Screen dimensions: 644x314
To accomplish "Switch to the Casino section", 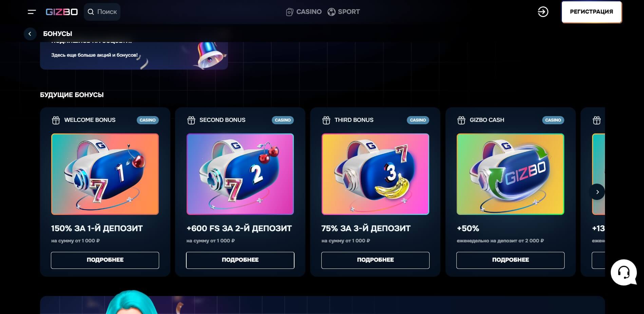I will 304,12.
